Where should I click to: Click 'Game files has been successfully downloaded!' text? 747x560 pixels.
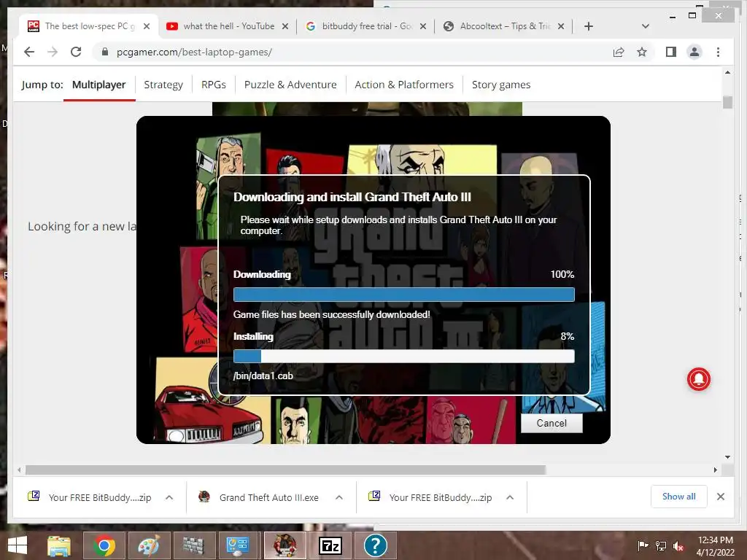pos(332,314)
